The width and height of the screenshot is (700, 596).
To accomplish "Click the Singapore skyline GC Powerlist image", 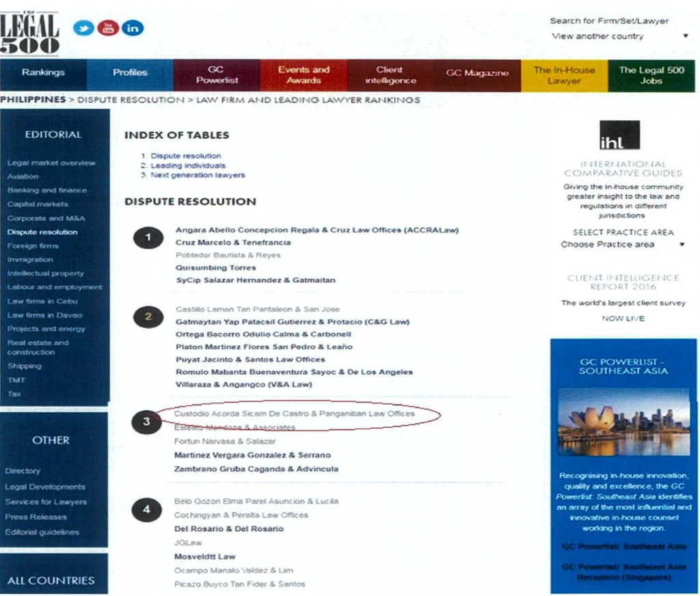I will pyautogui.click(x=623, y=422).
